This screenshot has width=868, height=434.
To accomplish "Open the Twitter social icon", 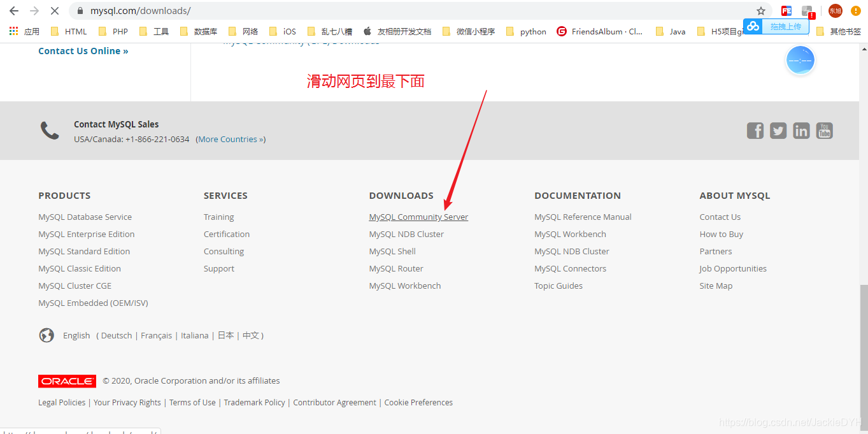I will tap(778, 131).
